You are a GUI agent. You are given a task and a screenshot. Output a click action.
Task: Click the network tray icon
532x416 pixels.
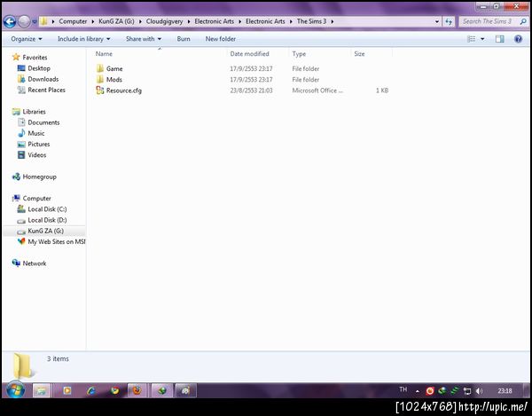(467, 391)
